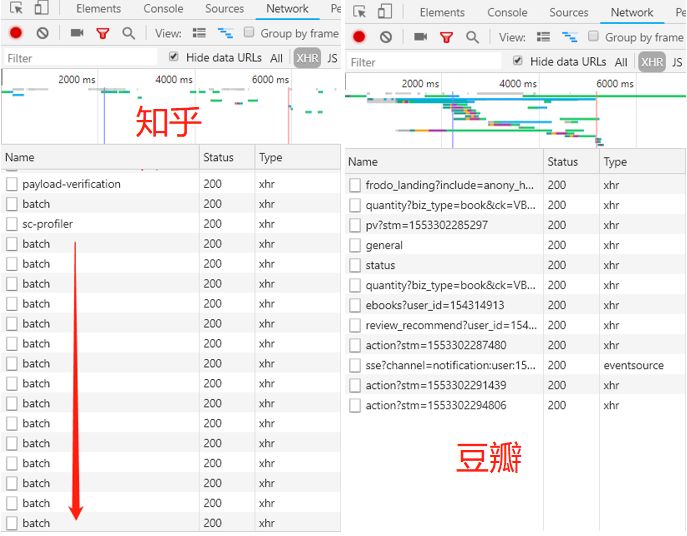Toggle filter funnel icon in left panel

click(x=103, y=33)
